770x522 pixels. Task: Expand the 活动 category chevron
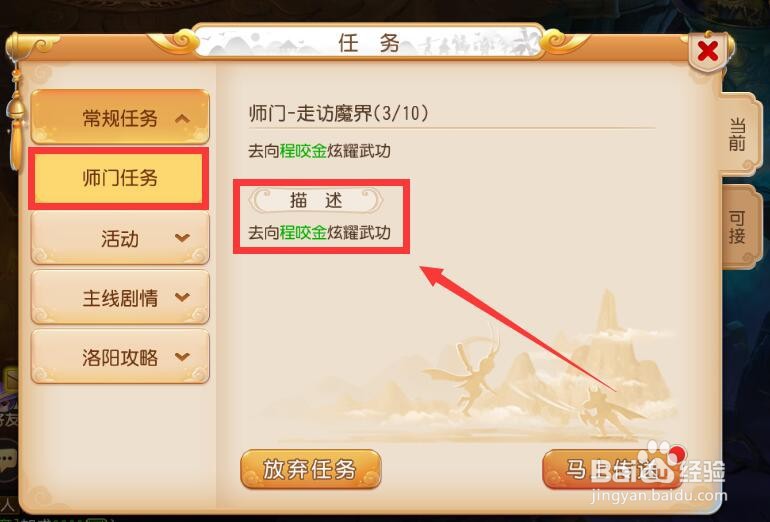click(182, 238)
